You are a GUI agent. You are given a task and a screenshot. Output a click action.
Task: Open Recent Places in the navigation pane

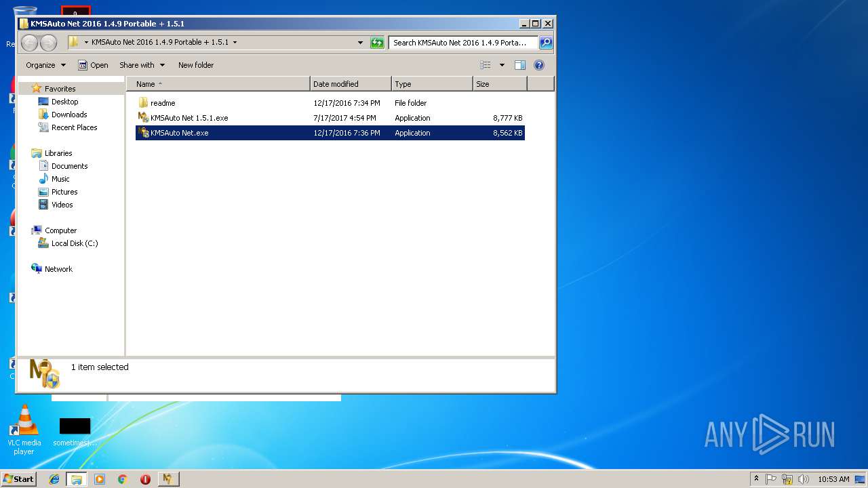pos(74,127)
